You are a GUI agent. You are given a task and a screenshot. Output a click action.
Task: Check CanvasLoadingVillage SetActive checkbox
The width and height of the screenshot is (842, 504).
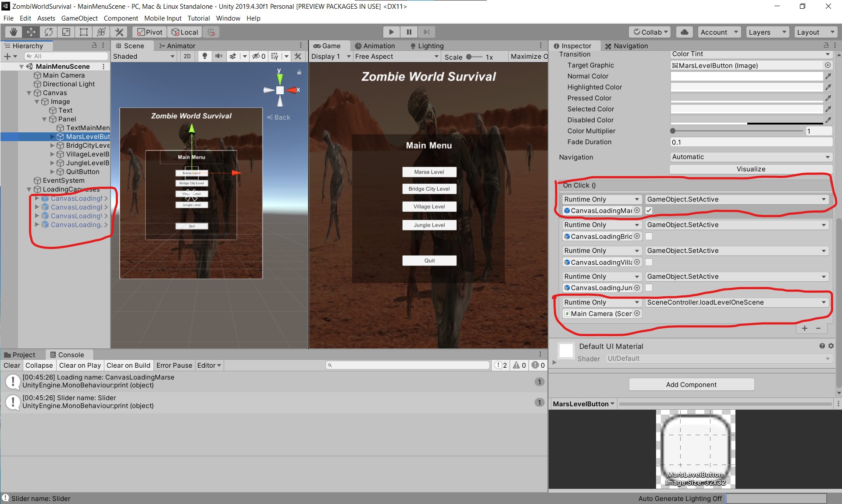649,262
